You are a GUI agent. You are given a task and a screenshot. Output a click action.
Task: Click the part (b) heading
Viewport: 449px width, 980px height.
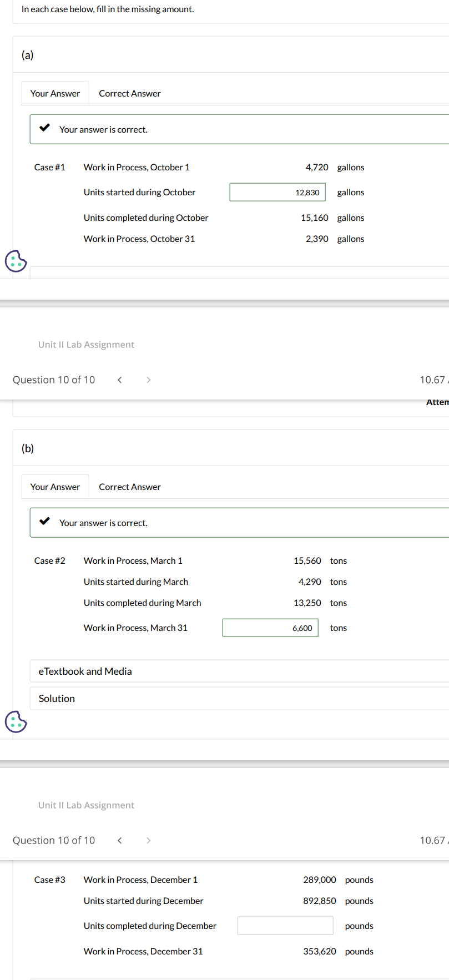28,448
